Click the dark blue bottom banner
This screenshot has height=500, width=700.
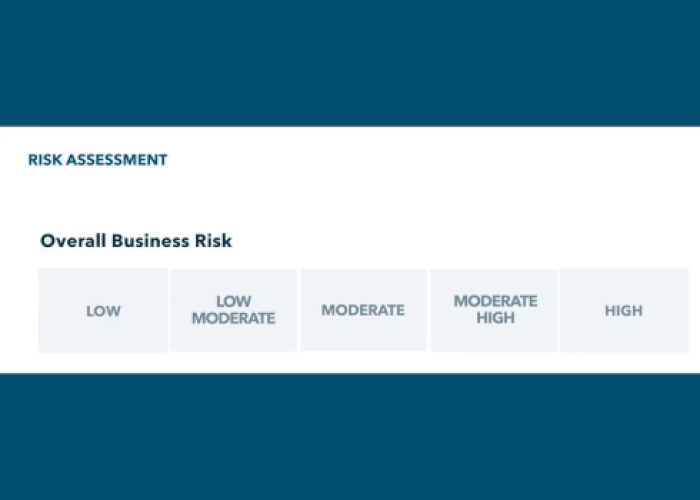coord(350,437)
